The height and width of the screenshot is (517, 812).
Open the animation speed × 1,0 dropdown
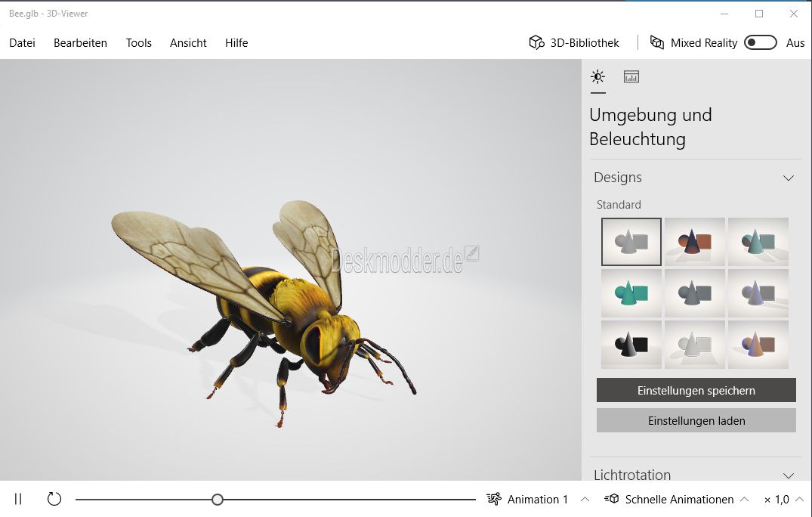tap(783, 500)
